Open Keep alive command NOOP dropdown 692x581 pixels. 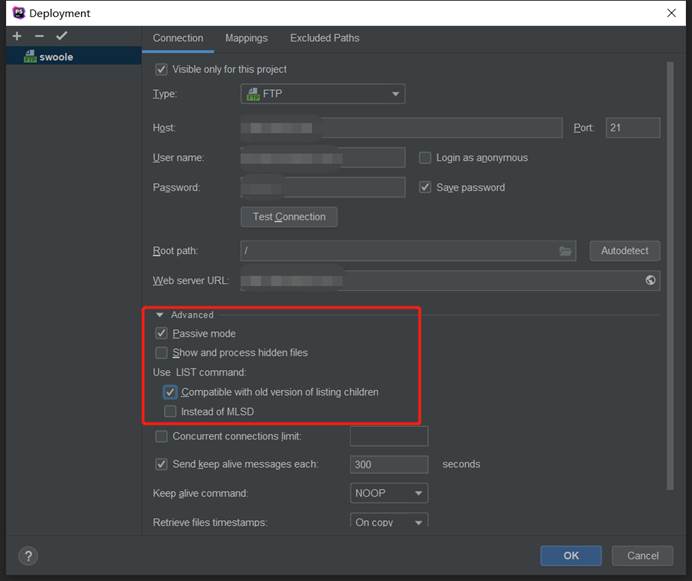coord(389,493)
